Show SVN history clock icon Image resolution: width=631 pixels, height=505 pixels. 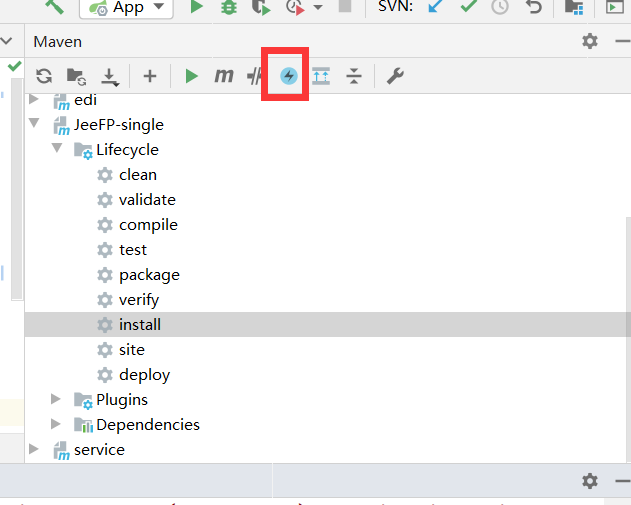[x=500, y=7]
